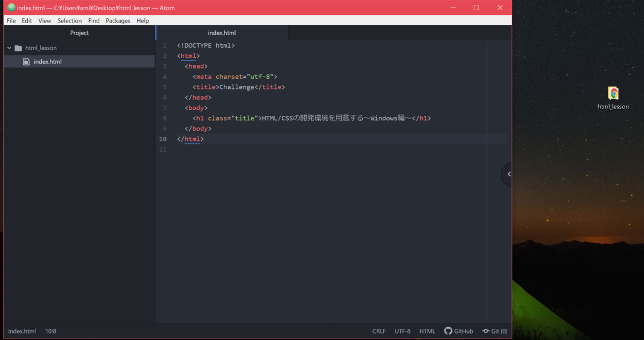
Task: Open the Packages menu
Action: point(118,20)
